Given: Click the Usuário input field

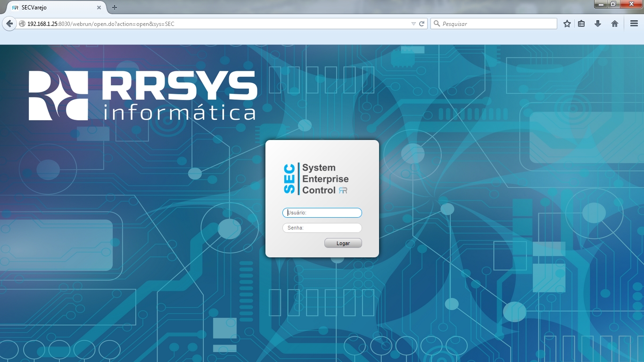Looking at the screenshot, I should tap(322, 213).
